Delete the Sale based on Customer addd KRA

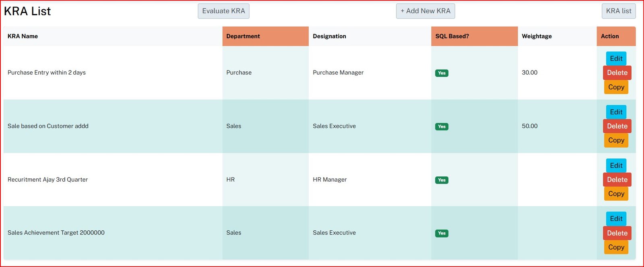click(x=617, y=126)
